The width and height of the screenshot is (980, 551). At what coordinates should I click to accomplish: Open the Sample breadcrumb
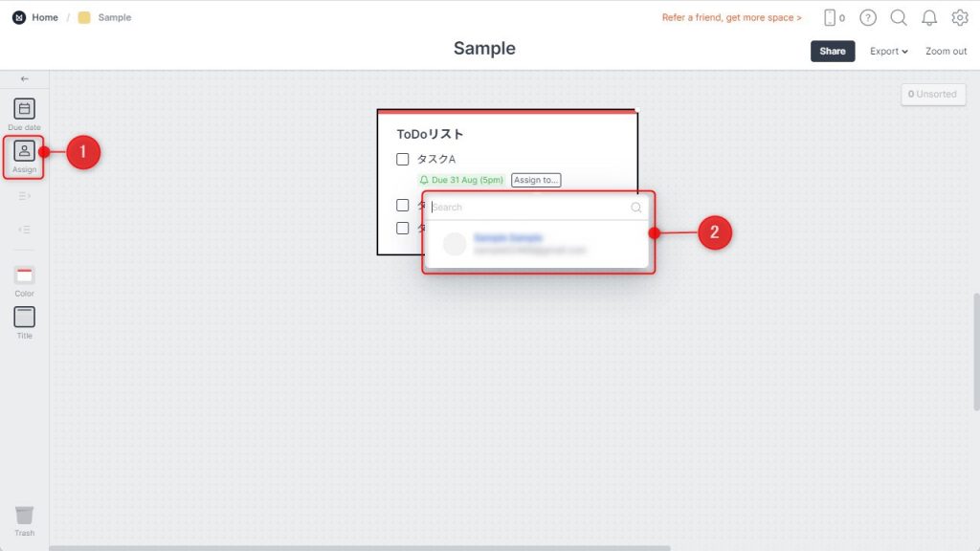click(115, 17)
